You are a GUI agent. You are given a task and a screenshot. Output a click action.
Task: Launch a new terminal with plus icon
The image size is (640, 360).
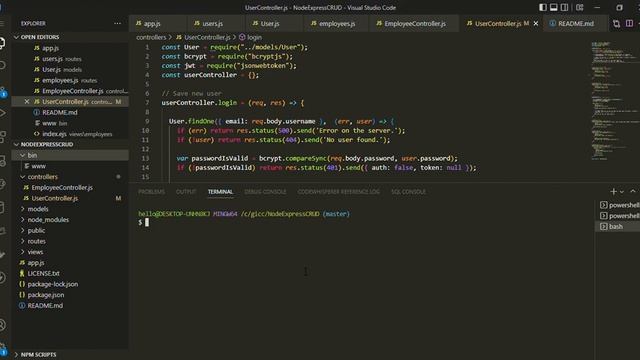click(x=613, y=191)
